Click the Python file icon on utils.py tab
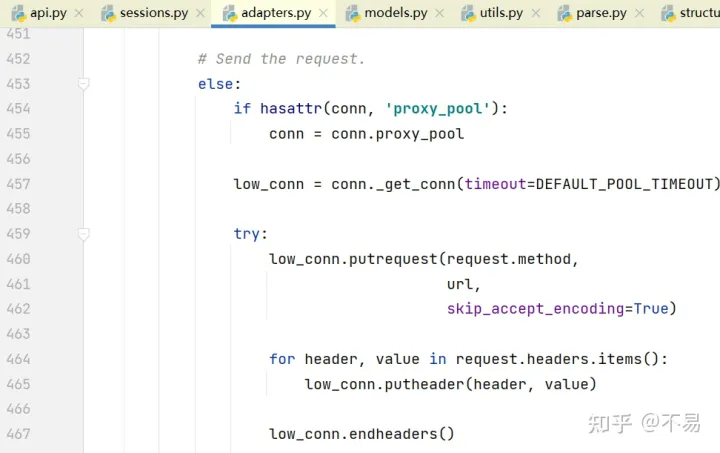The height and width of the screenshot is (453, 720). (x=468, y=14)
